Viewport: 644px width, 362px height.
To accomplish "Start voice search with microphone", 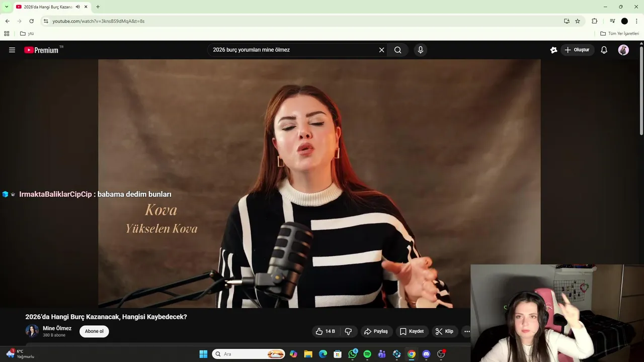I will coord(421,50).
